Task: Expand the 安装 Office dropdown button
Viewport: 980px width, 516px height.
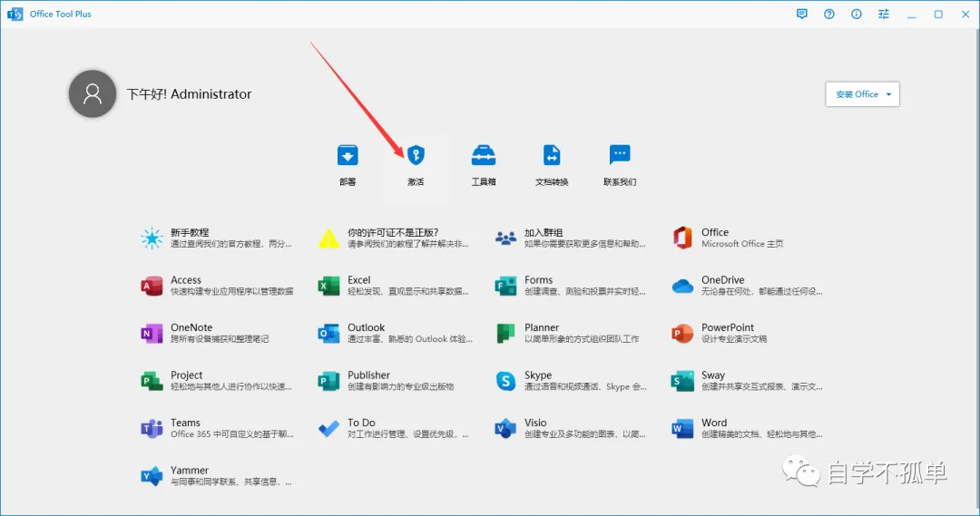Action: tap(863, 94)
